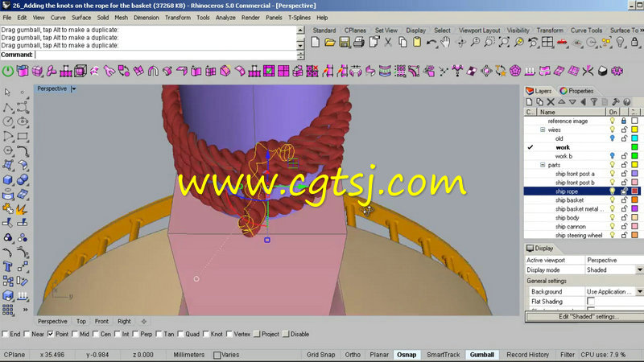The width and height of the screenshot is (644, 362).
Task: Open the T-Splines menu
Action: pos(299,18)
